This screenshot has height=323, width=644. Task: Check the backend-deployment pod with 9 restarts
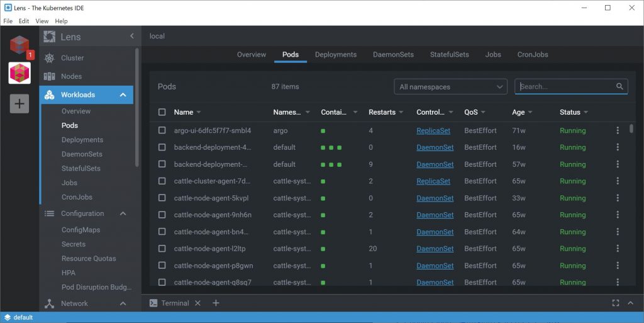point(162,164)
